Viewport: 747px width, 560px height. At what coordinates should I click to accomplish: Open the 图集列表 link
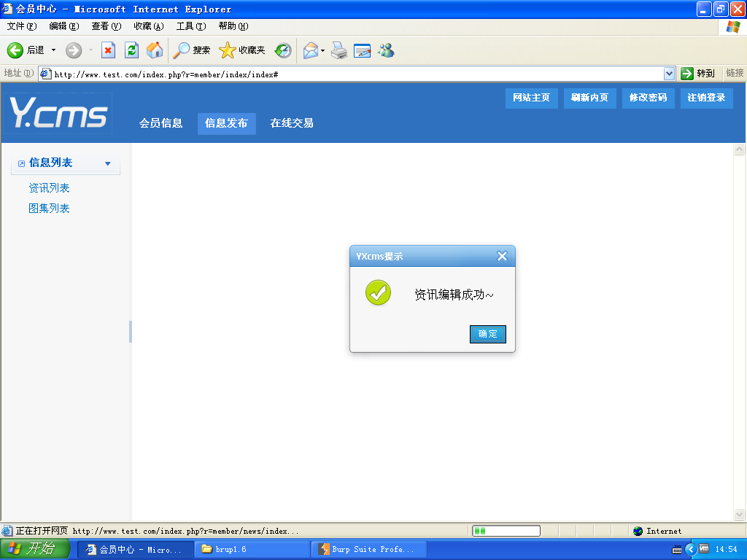click(x=49, y=209)
